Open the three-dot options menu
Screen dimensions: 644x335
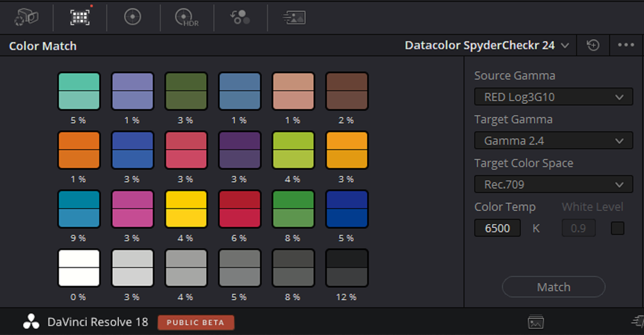[626, 45]
